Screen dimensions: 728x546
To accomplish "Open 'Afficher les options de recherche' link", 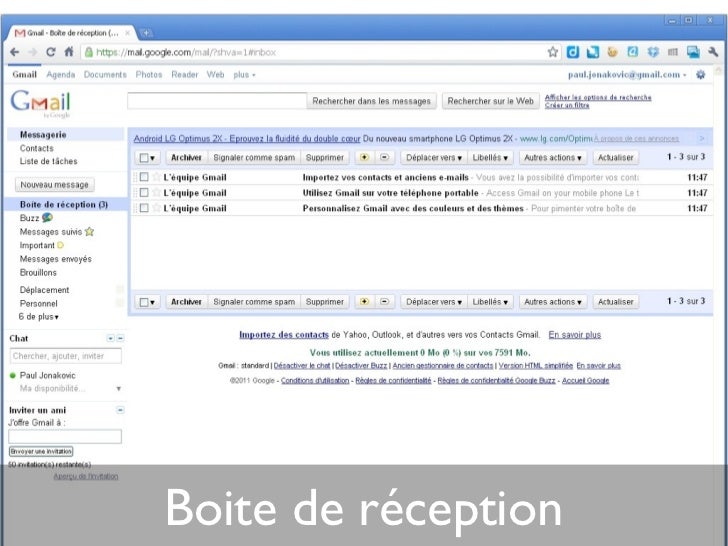I will pyautogui.click(x=598, y=98).
